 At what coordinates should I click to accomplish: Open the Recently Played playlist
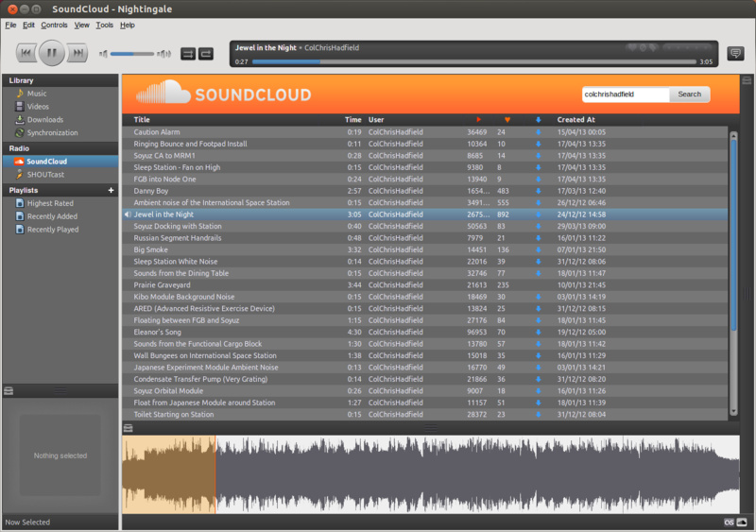(53, 230)
